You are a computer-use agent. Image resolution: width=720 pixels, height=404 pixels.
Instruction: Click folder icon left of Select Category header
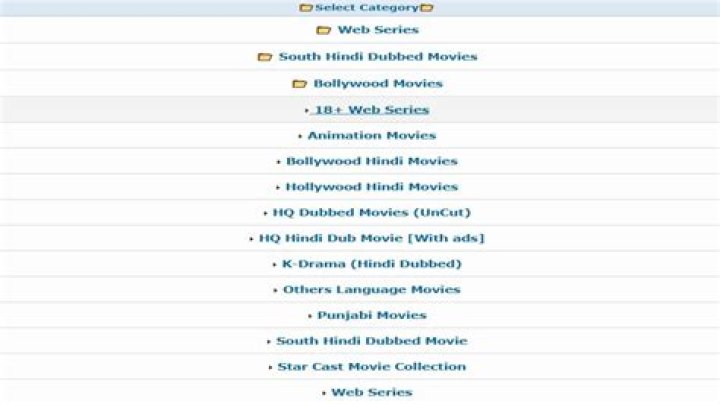click(306, 8)
